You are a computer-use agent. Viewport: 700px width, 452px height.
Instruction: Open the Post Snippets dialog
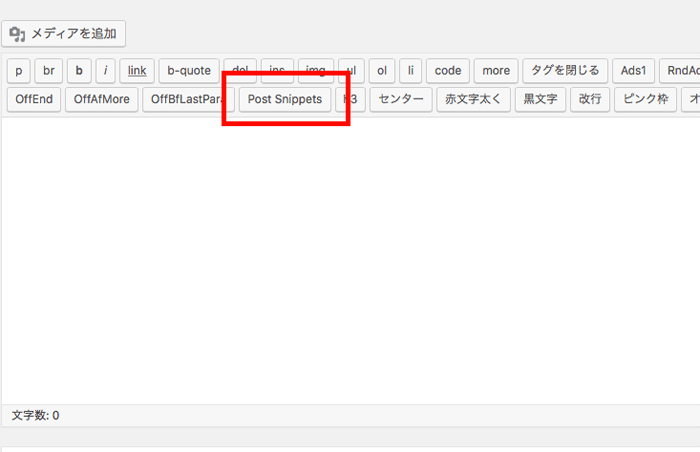click(x=285, y=100)
